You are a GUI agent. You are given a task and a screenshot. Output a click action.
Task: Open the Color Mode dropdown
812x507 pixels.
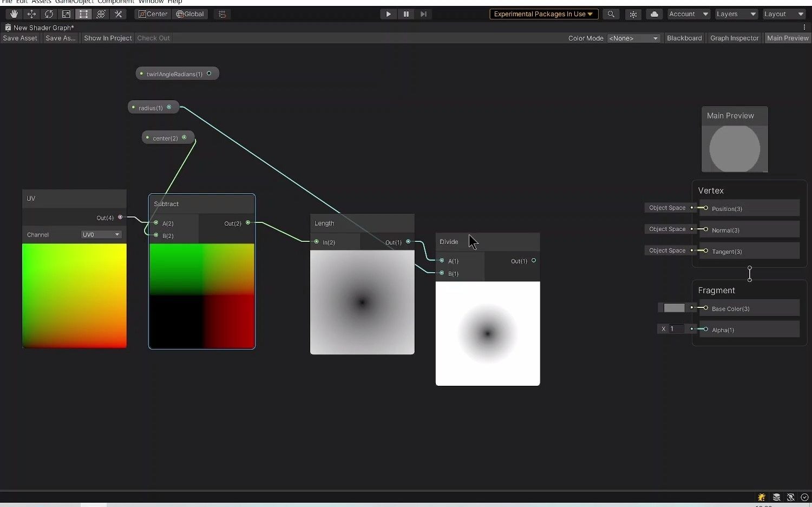[632, 38]
